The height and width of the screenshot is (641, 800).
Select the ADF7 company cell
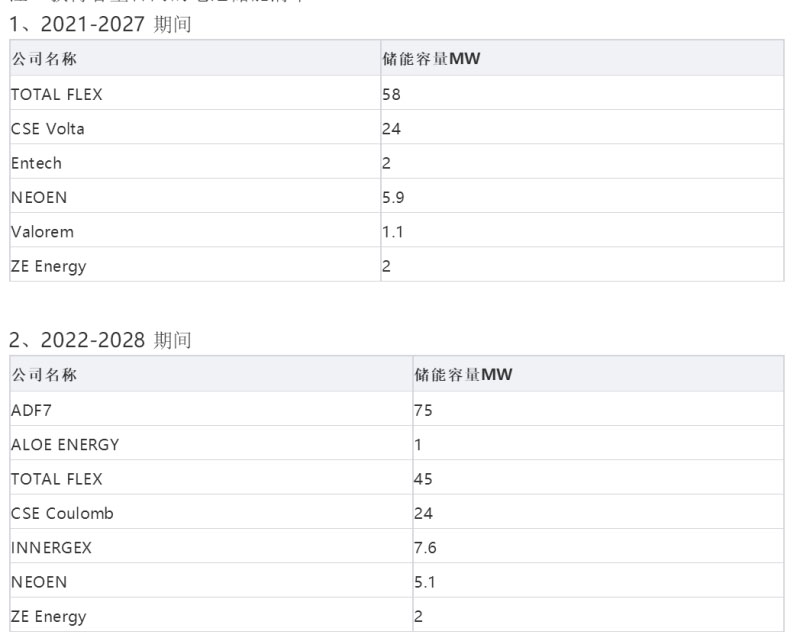[x=31, y=410]
